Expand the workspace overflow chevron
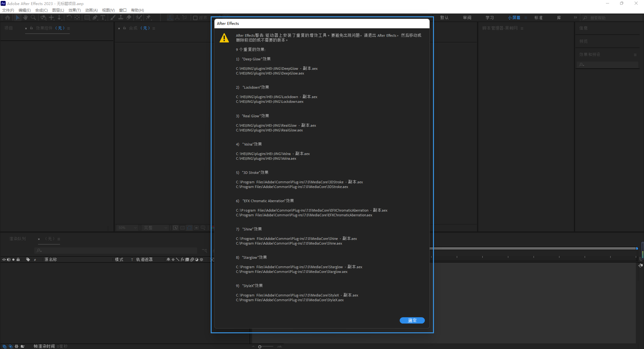The width and height of the screenshot is (644, 349). coord(575,18)
